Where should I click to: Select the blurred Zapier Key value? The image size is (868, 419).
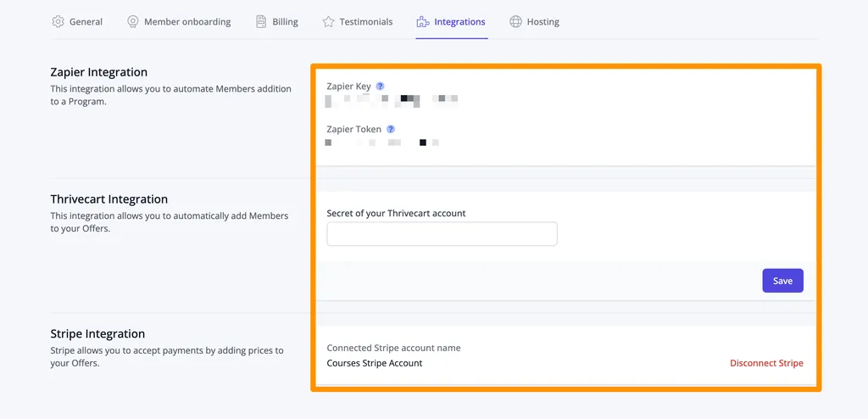coord(392,100)
